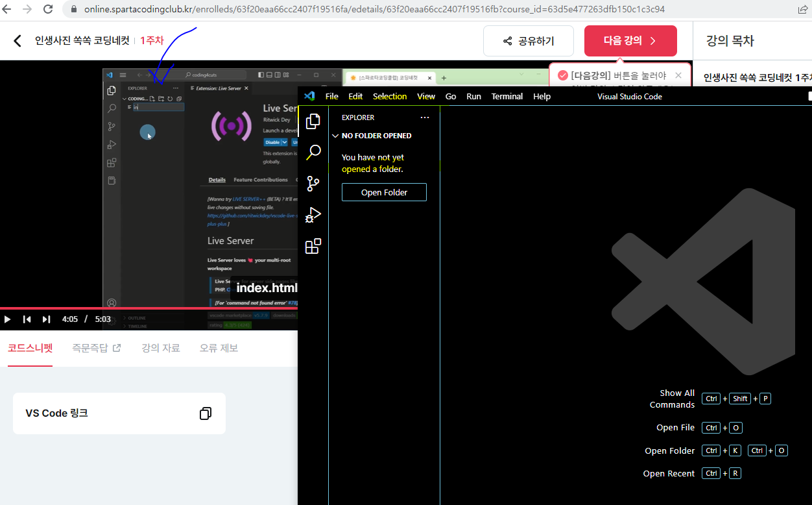
Task: Click the lock icon before the URL
Action: [x=73, y=10]
